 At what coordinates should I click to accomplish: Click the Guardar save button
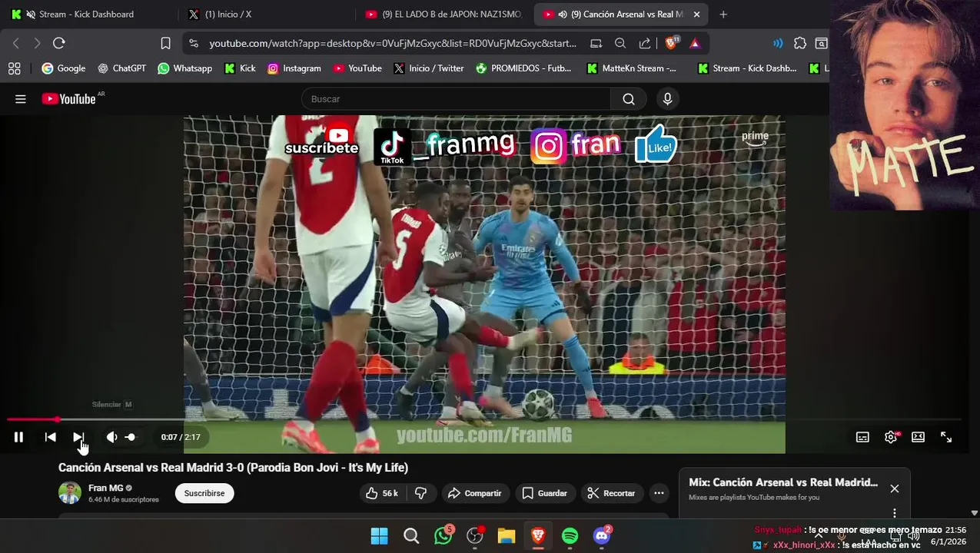click(x=545, y=493)
